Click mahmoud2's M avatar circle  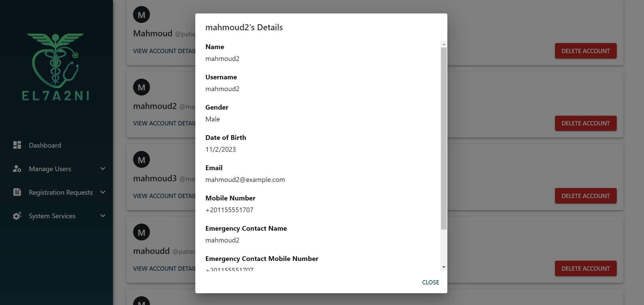pyautogui.click(x=142, y=87)
